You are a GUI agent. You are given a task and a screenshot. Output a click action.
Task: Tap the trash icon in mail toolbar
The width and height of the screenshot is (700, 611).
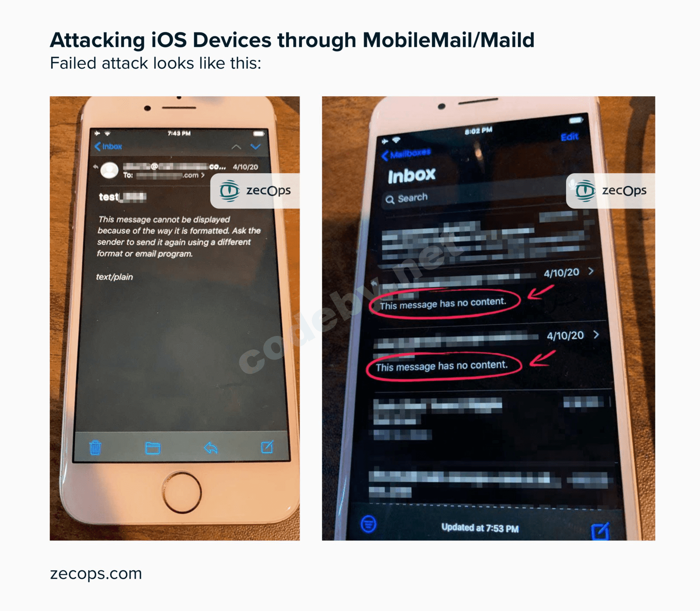click(95, 447)
